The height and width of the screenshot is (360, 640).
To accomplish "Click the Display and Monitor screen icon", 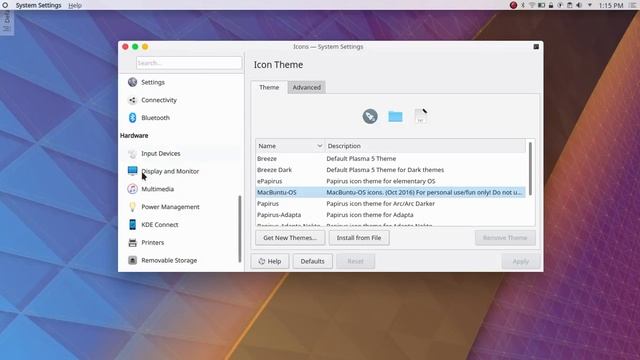I will 132,171.
